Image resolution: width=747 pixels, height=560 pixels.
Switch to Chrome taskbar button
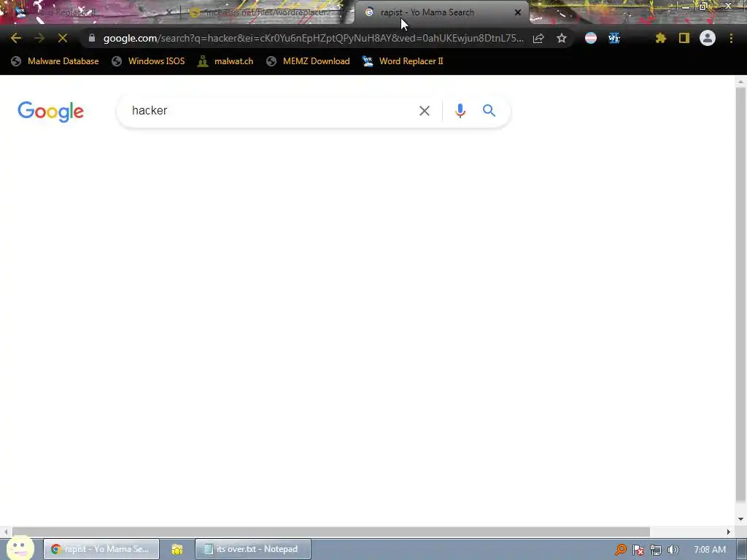pos(101,549)
